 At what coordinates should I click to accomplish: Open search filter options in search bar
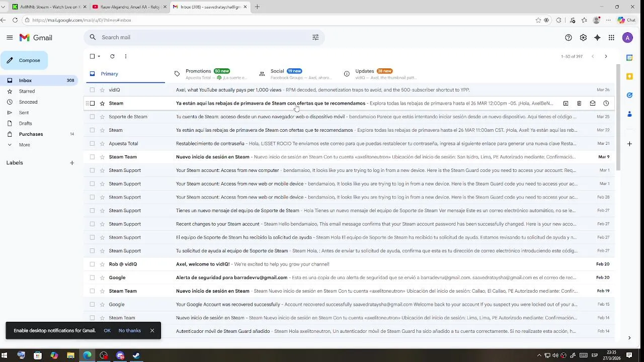315,37
